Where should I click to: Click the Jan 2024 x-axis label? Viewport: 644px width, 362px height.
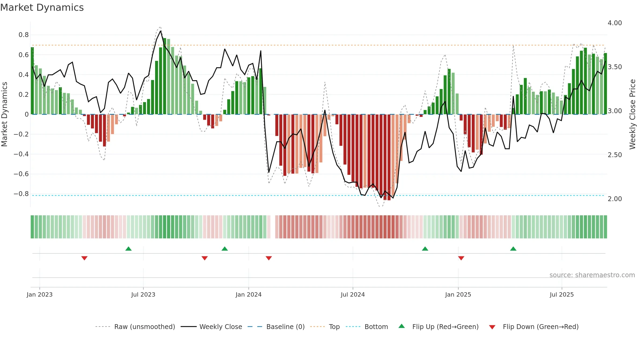(248, 294)
